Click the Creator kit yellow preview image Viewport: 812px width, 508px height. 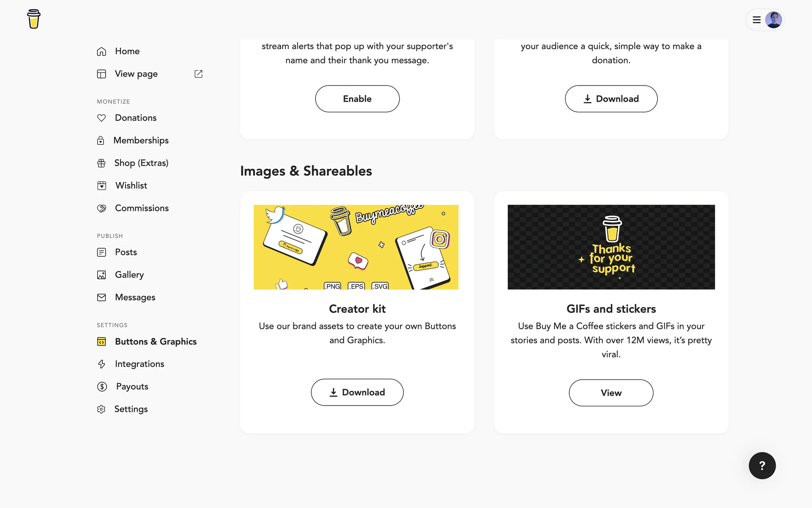point(356,247)
